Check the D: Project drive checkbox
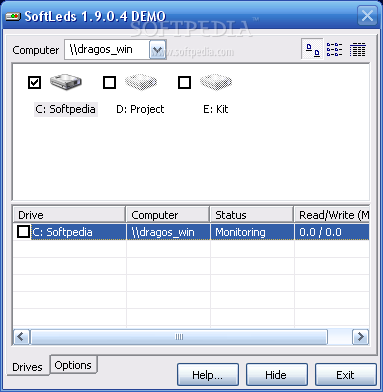Image resolution: width=383 pixels, height=392 pixels. (x=110, y=82)
